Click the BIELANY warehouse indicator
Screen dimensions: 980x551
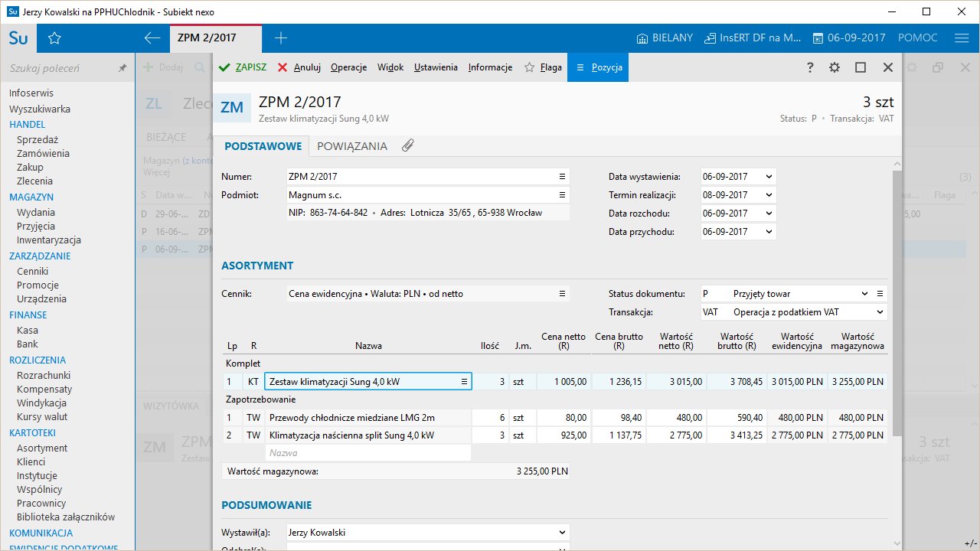point(665,38)
